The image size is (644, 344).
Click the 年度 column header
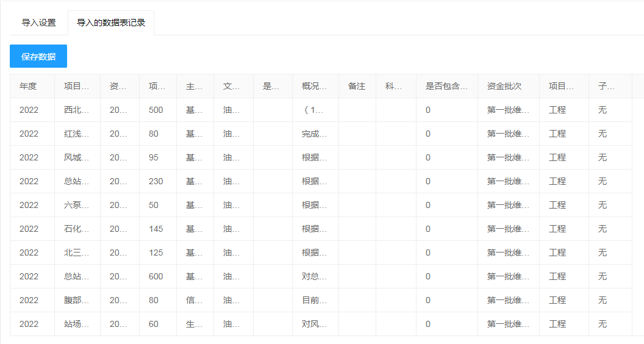coord(32,87)
